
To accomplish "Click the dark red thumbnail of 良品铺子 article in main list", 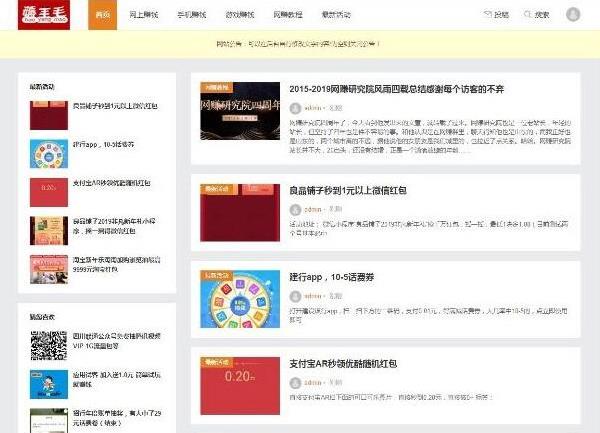I will pyautogui.click(x=240, y=213).
